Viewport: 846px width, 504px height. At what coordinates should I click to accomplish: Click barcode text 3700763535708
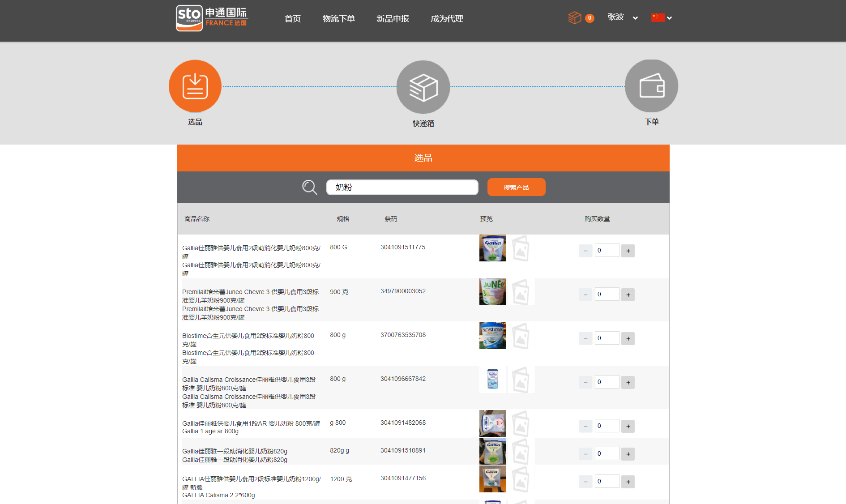point(403,335)
